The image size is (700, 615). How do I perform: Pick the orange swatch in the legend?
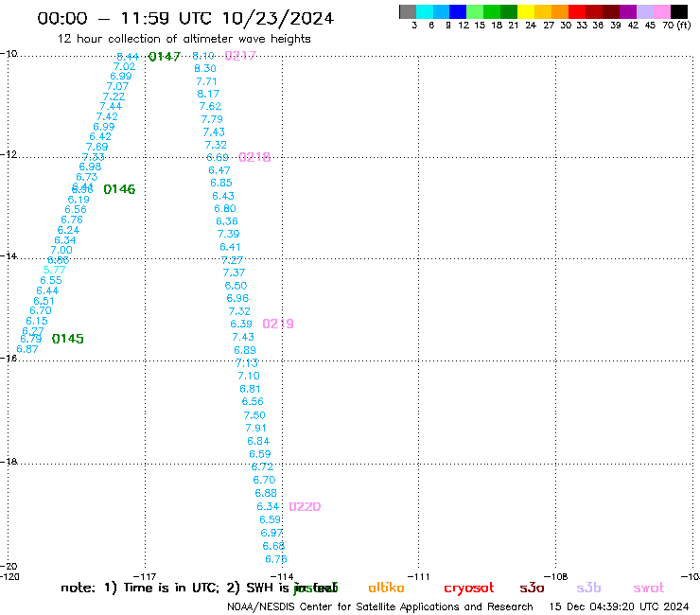(560, 11)
